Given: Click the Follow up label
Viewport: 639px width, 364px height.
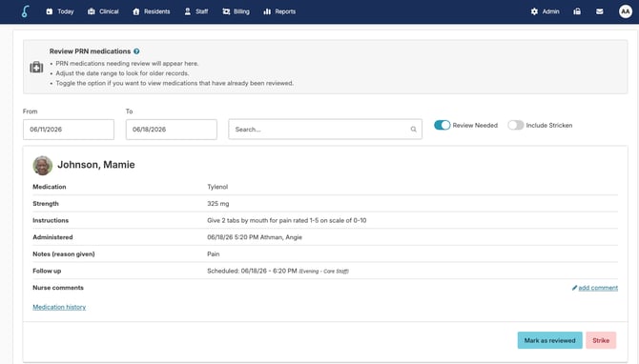Looking at the screenshot, I should coord(47,271).
